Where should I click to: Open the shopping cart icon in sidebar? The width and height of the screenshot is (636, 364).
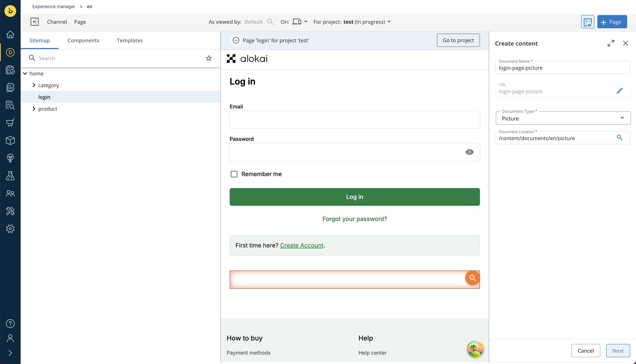click(10, 122)
